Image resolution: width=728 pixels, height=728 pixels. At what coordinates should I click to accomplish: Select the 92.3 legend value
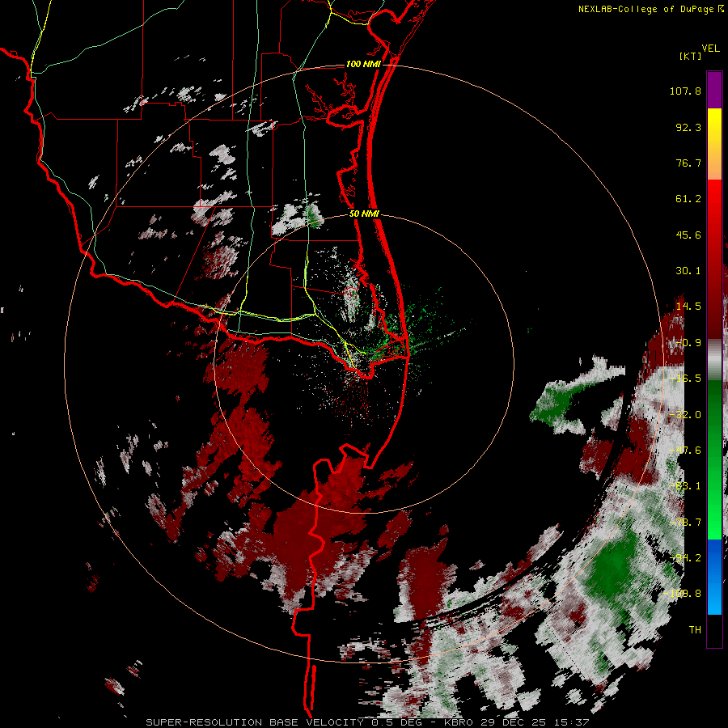688,127
